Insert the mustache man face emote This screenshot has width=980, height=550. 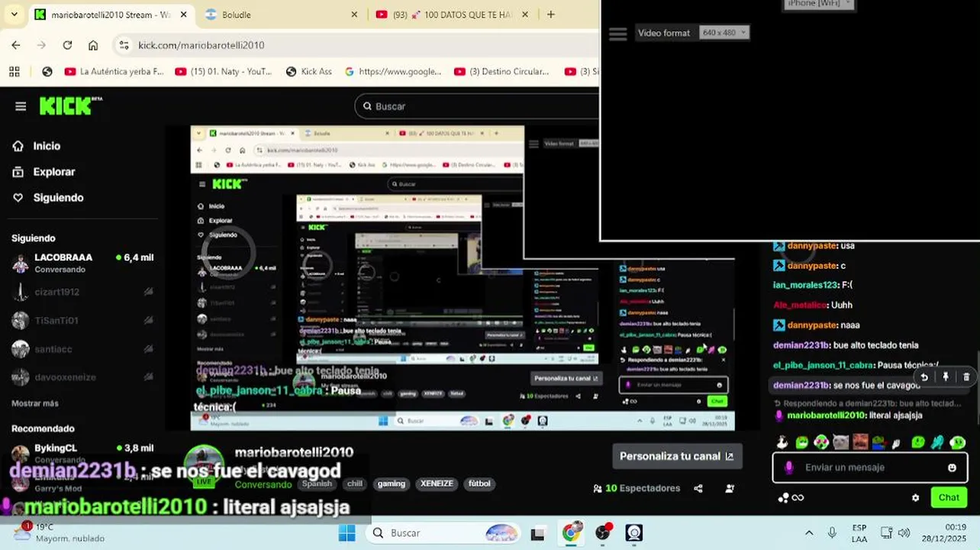[x=860, y=442]
